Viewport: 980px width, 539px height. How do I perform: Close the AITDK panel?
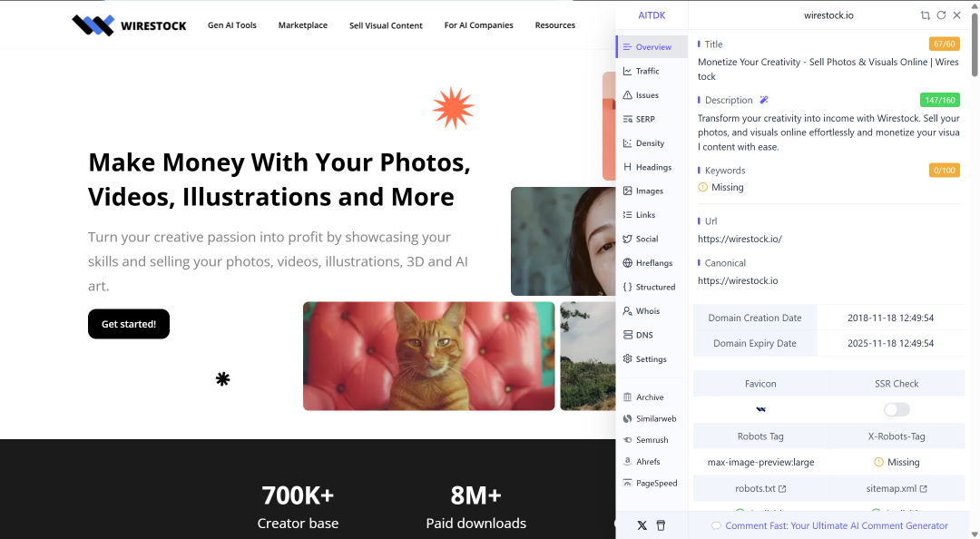tap(957, 15)
